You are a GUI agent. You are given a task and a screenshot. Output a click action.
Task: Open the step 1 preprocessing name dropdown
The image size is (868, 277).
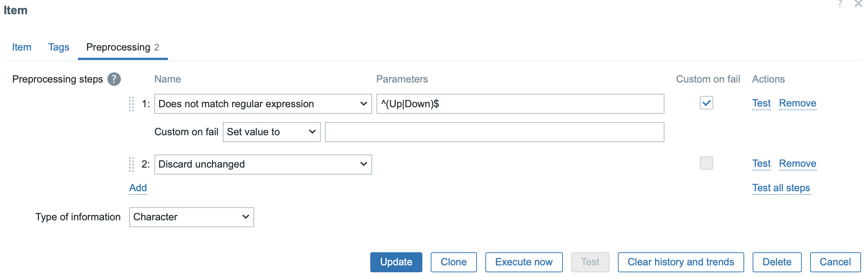(x=263, y=104)
